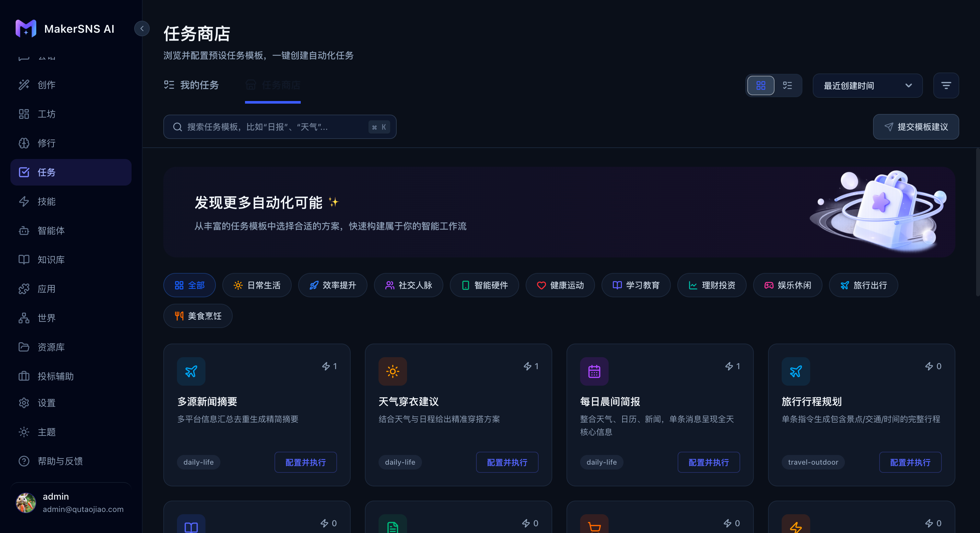Screen dimensions: 980x533
Task: Click 配置并执行 on 多源新闻摘要 card
Action: click(306, 462)
